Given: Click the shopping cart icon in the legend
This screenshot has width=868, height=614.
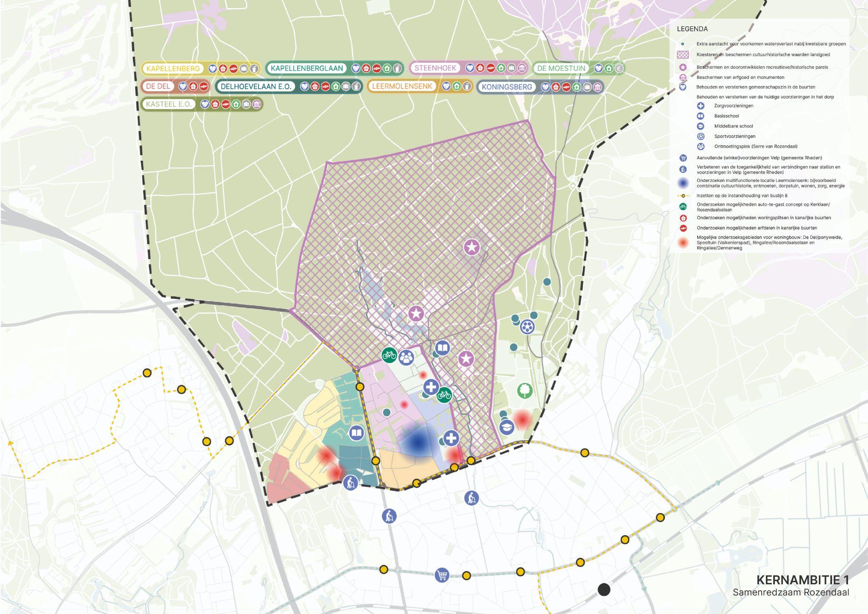Looking at the screenshot, I should coord(683,158).
